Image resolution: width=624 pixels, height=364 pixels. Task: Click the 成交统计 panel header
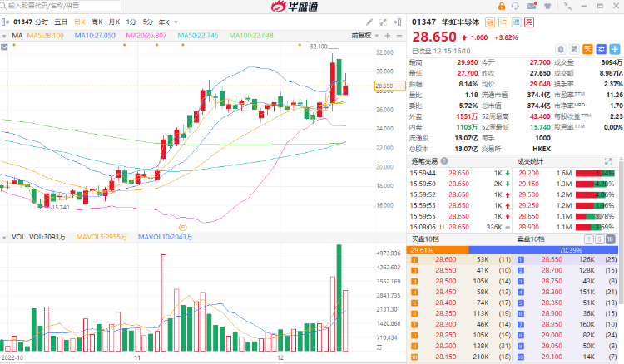tap(530, 161)
